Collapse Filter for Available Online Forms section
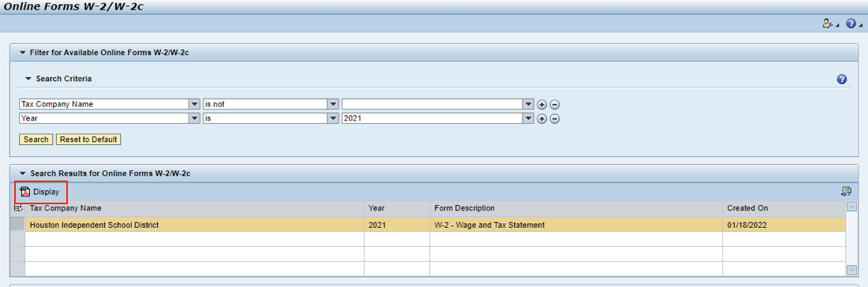The image size is (868, 287). (x=23, y=53)
